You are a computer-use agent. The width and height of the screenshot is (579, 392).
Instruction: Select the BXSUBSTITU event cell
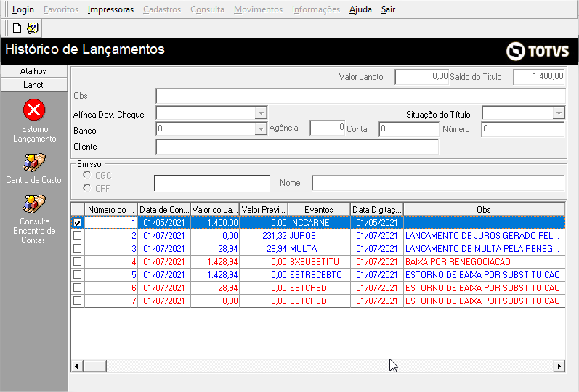[319, 262]
